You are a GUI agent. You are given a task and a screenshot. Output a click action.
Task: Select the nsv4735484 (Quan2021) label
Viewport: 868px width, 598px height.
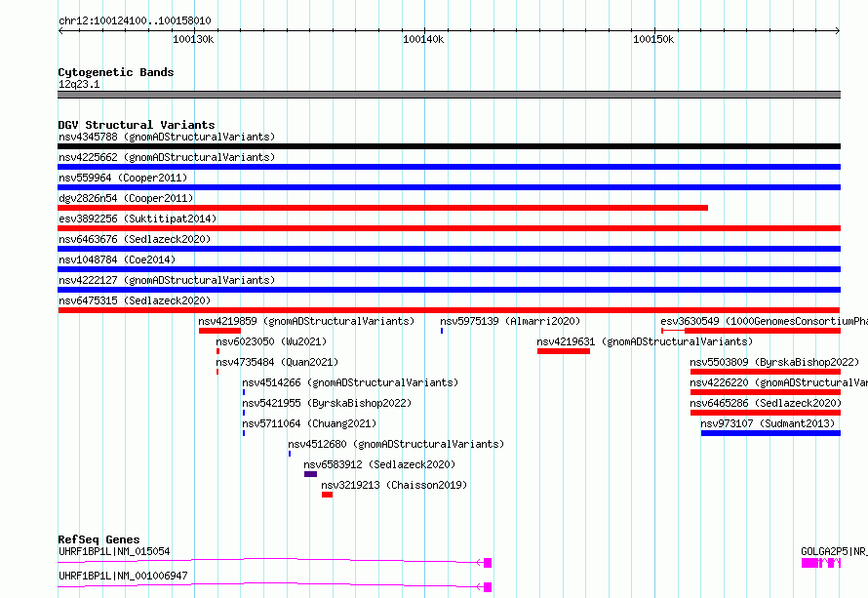[277, 362]
